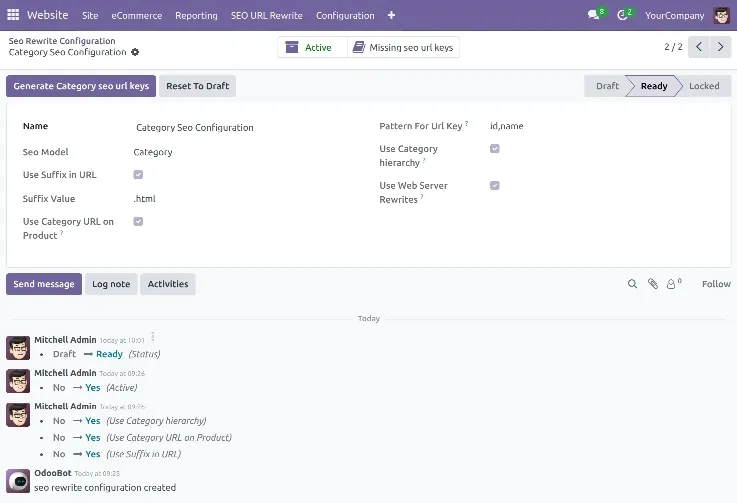This screenshot has height=503, width=737.
Task: Click Seo Rewrite Configuration breadcrumb link
Action: point(62,41)
